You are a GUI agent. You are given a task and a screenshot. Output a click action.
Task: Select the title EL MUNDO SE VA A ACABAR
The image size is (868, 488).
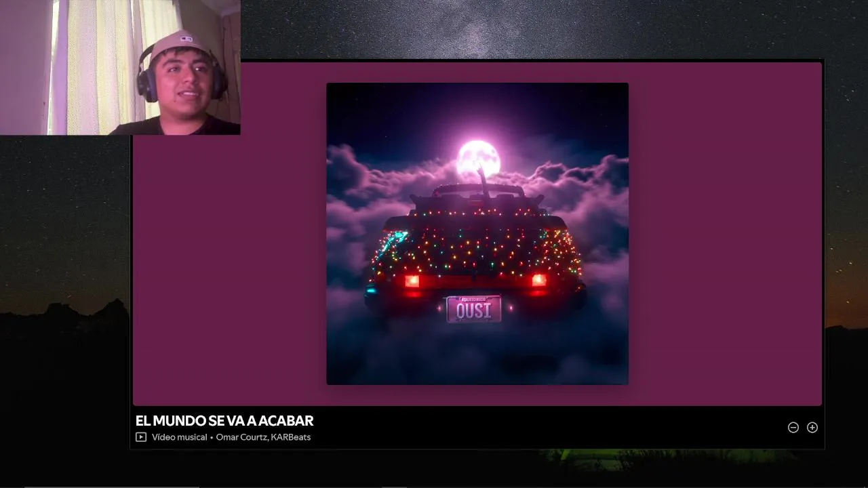pyautogui.click(x=224, y=421)
